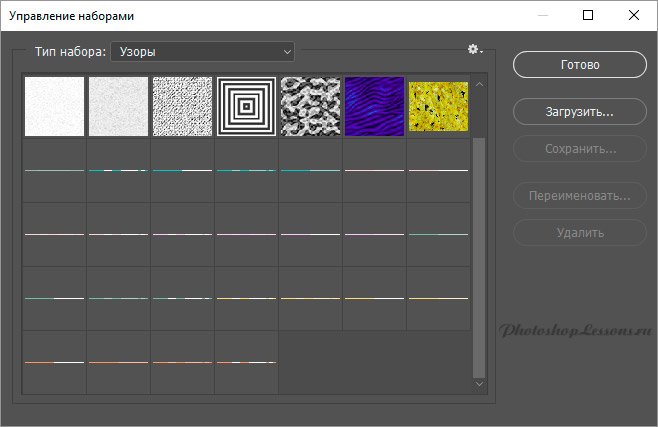Open the Тип набора dropdown

[x=202, y=50]
